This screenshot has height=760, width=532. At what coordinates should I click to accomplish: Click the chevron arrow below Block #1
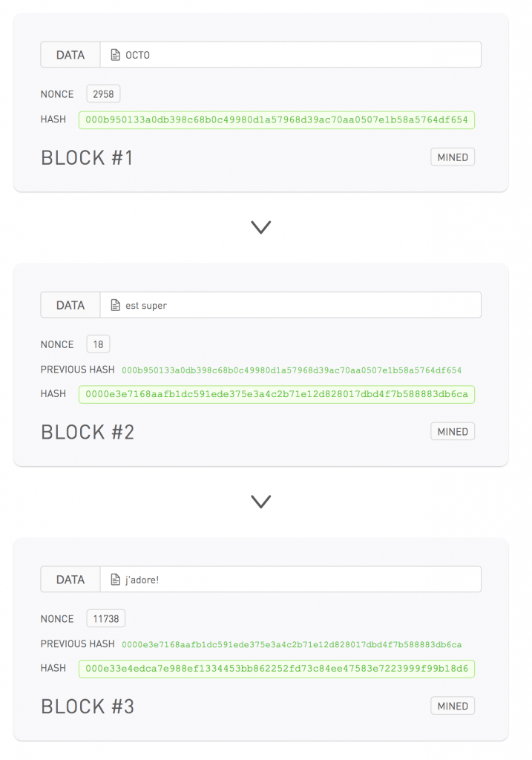pos(260,227)
